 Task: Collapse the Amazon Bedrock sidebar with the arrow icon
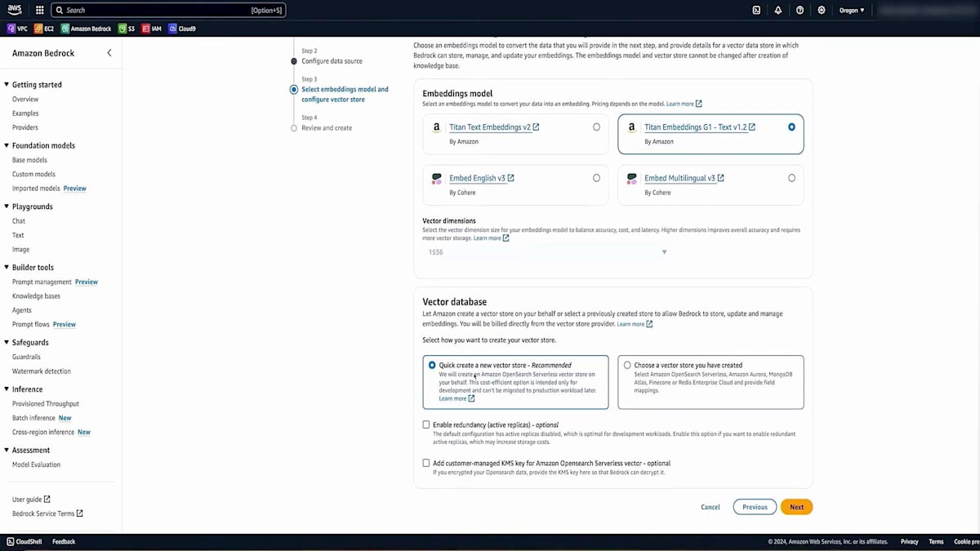tap(109, 53)
